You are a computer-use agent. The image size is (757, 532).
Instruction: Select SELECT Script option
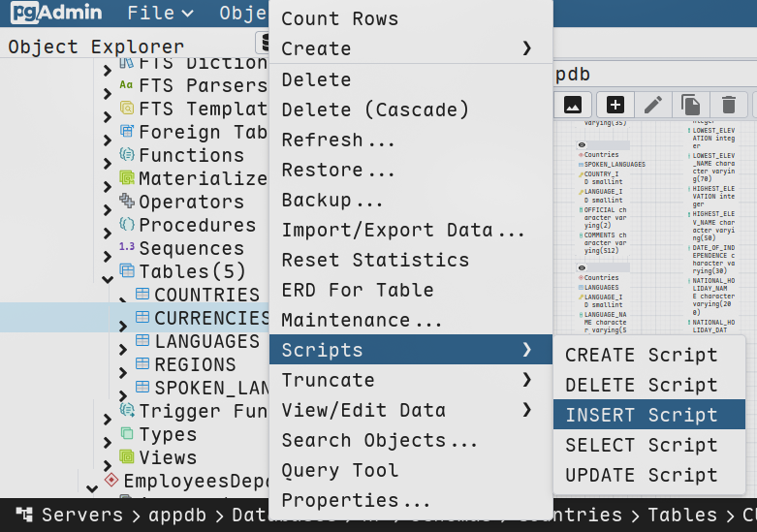(641, 445)
